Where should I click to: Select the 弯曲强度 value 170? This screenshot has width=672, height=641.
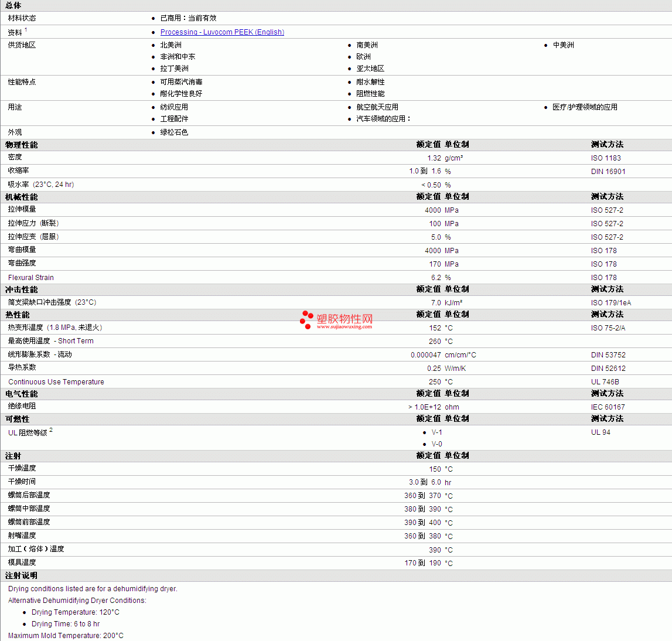point(435,264)
